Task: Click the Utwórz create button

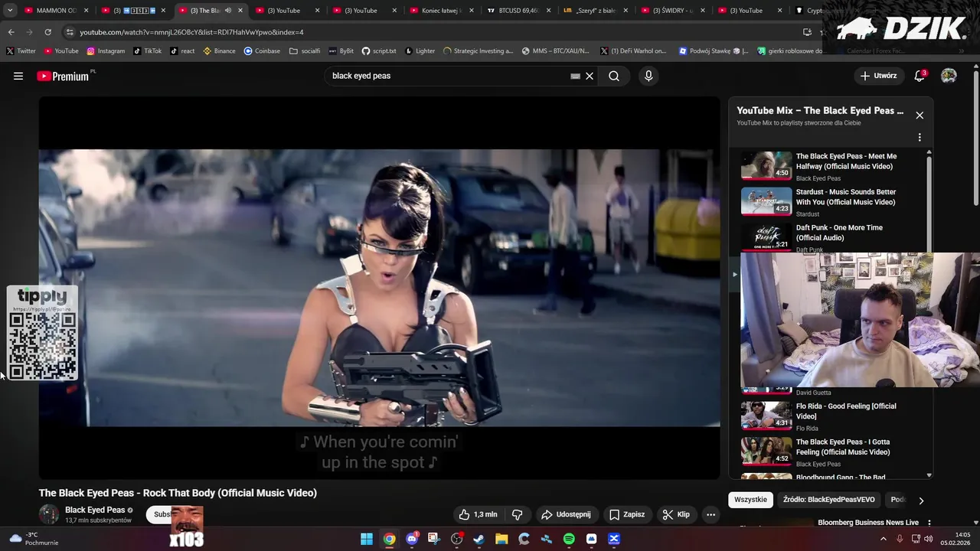Action: click(x=878, y=76)
